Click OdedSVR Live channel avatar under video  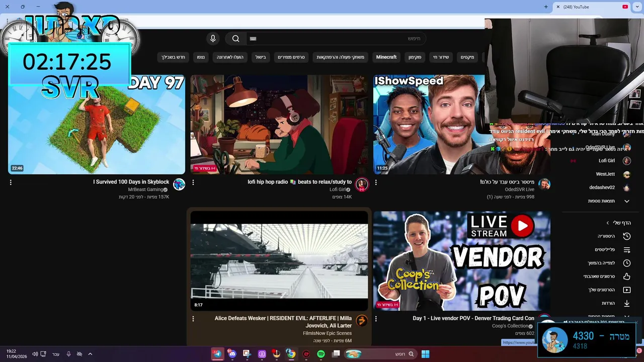click(544, 185)
